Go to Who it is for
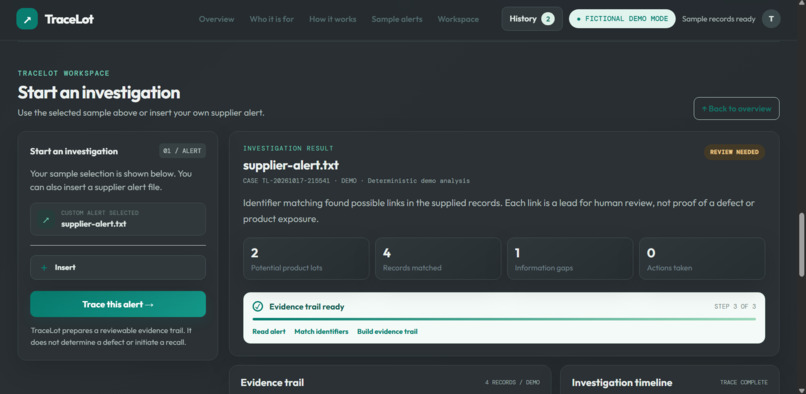 coord(271,19)
